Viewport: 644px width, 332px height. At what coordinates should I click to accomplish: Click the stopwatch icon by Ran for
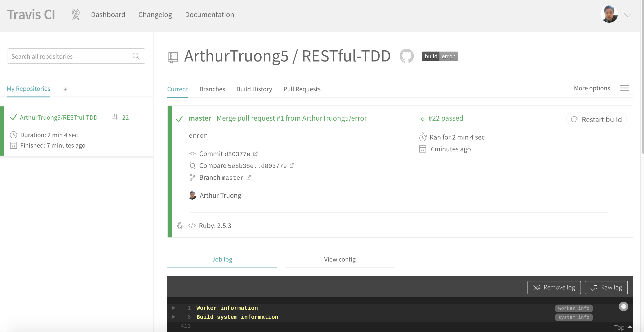click(423, 137)
